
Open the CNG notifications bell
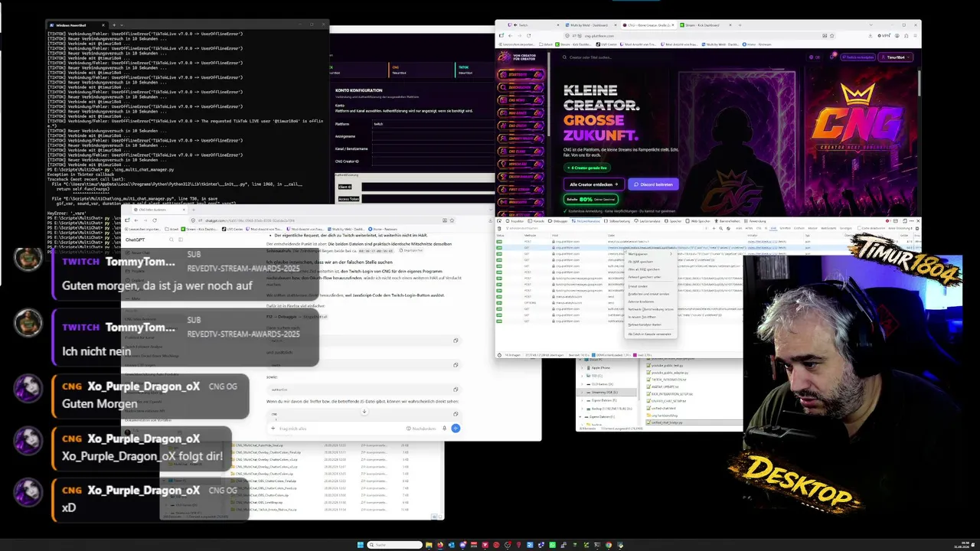[x=832, y=57]
